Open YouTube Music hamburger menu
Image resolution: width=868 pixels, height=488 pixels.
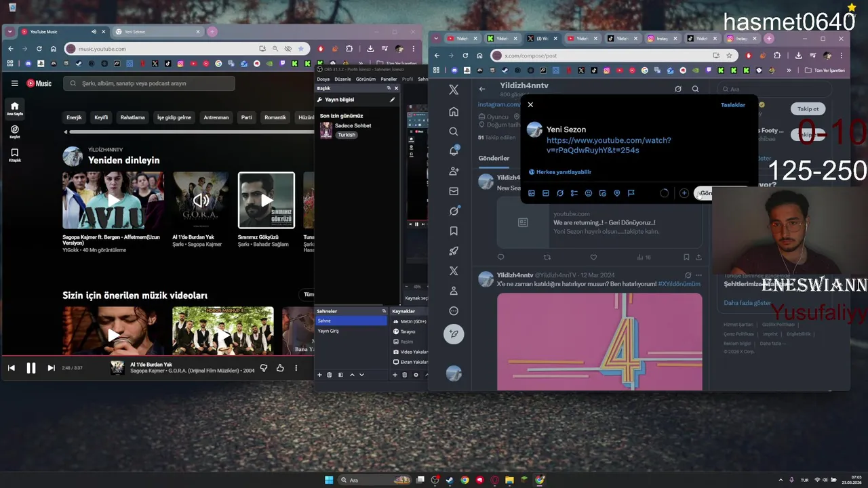(14, 83)
